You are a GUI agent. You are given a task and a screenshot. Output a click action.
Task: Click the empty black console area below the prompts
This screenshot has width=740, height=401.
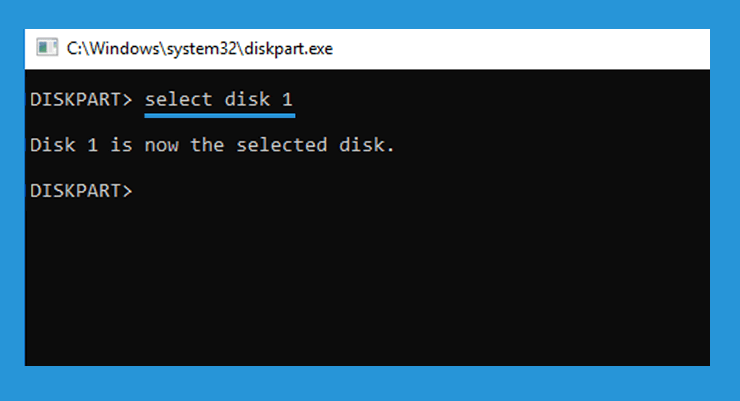point(367,283)
